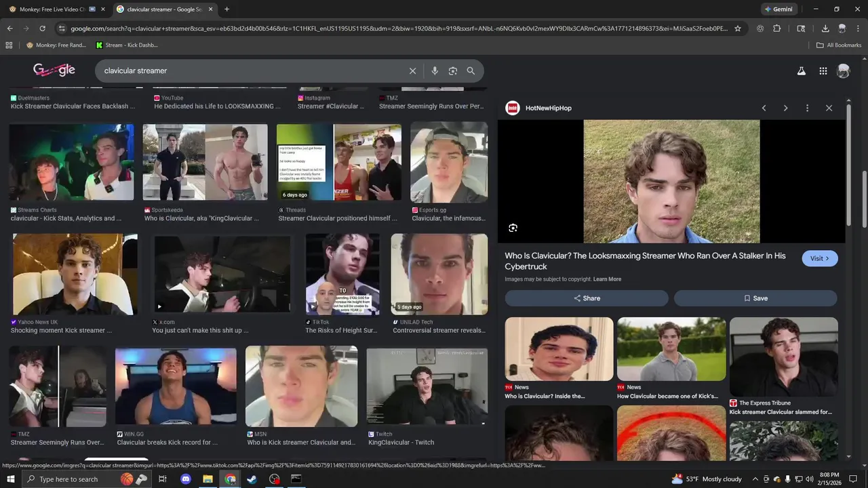868x488 pixels.
Task: Open Chrome downloads
Action: coord(825,28)
